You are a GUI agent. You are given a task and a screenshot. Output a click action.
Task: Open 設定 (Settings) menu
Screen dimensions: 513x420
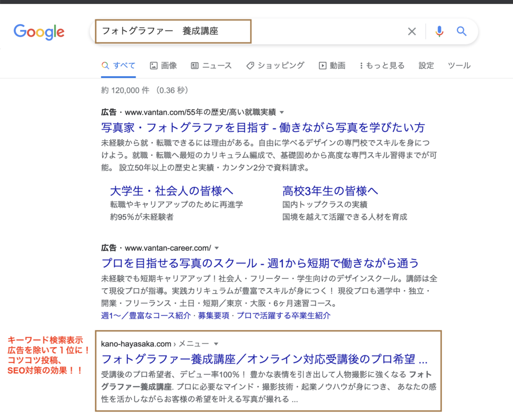tap(426, 66)
